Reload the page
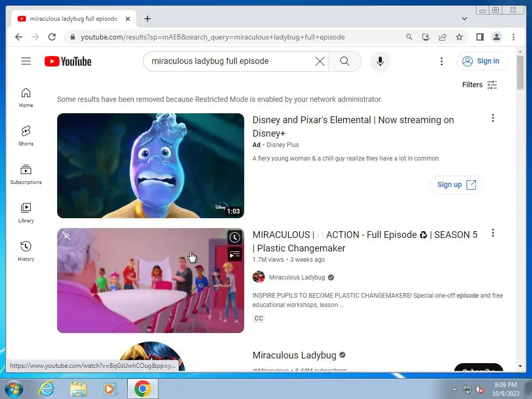The height and width of the screenshot is (399, 532). (x=52, y=37)
